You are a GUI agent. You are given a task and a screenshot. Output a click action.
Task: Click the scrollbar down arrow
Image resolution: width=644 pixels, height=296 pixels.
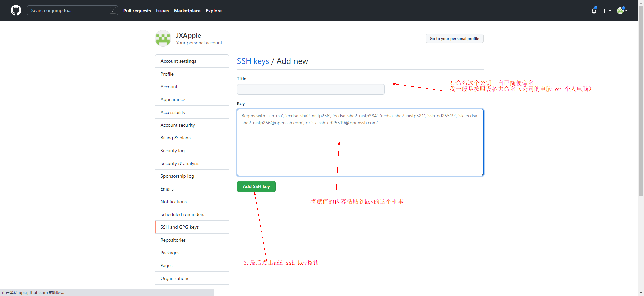pos(641,293)
